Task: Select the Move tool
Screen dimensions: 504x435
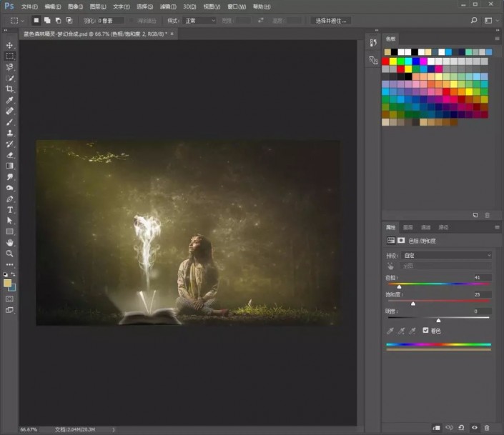Action: (x=9, y=45)
